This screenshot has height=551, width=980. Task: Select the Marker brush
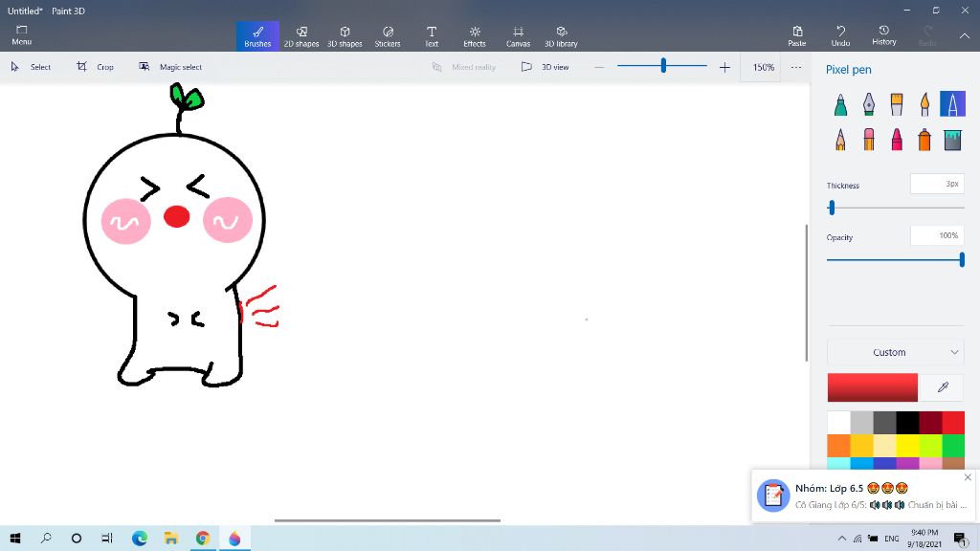click(x=840, y=104)
